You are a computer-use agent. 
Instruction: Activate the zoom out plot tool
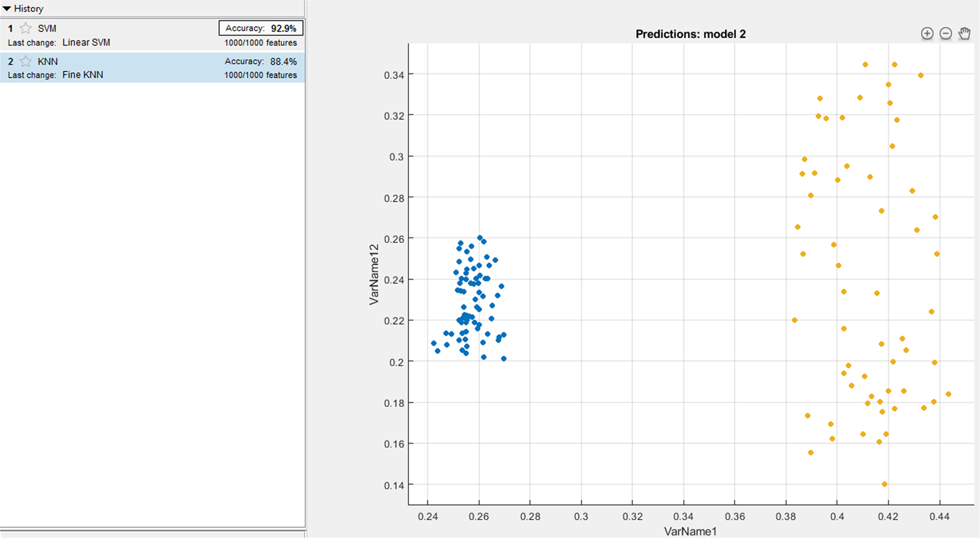(x=945, y=33)
